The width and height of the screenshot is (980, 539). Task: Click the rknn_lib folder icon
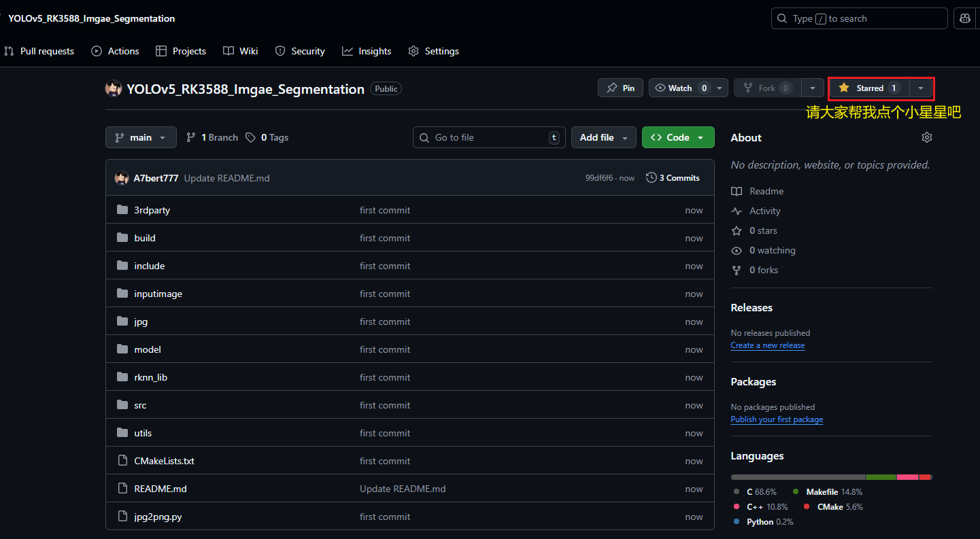122,377
